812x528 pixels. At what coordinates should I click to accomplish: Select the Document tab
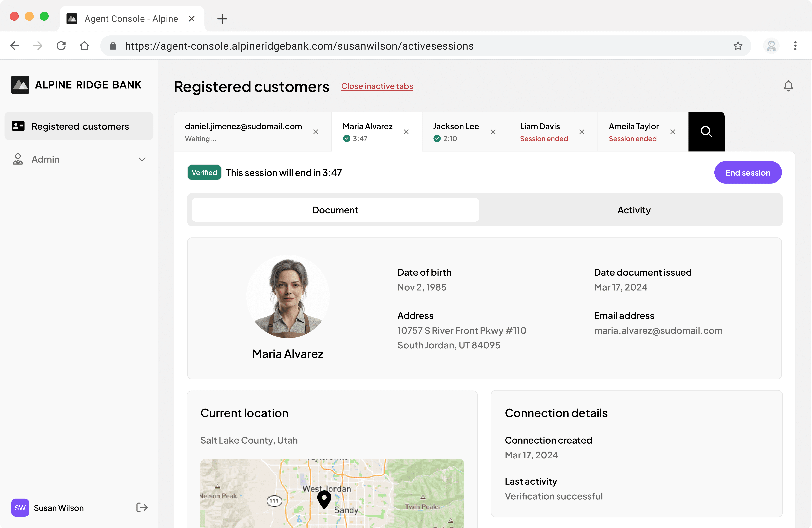click(x=335, y=210)
